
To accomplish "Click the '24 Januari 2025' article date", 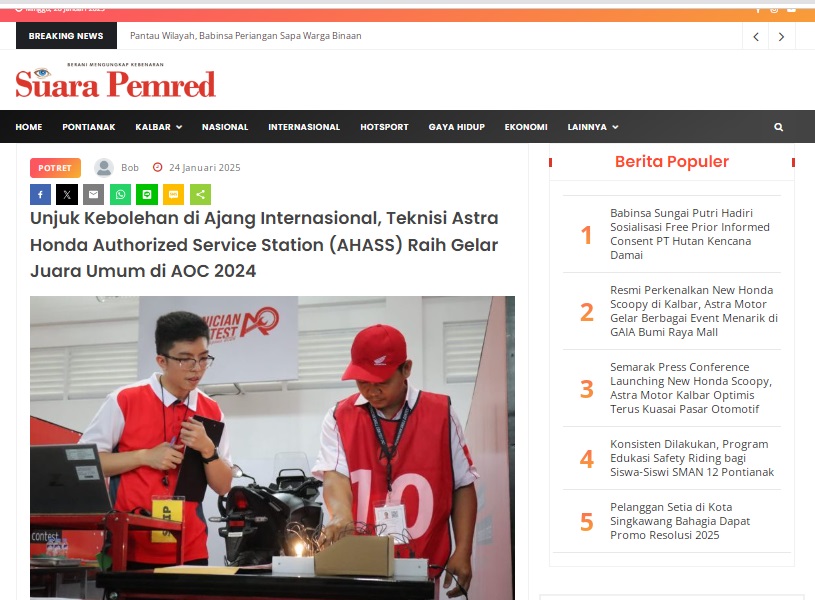I will (x=205, y=167).
